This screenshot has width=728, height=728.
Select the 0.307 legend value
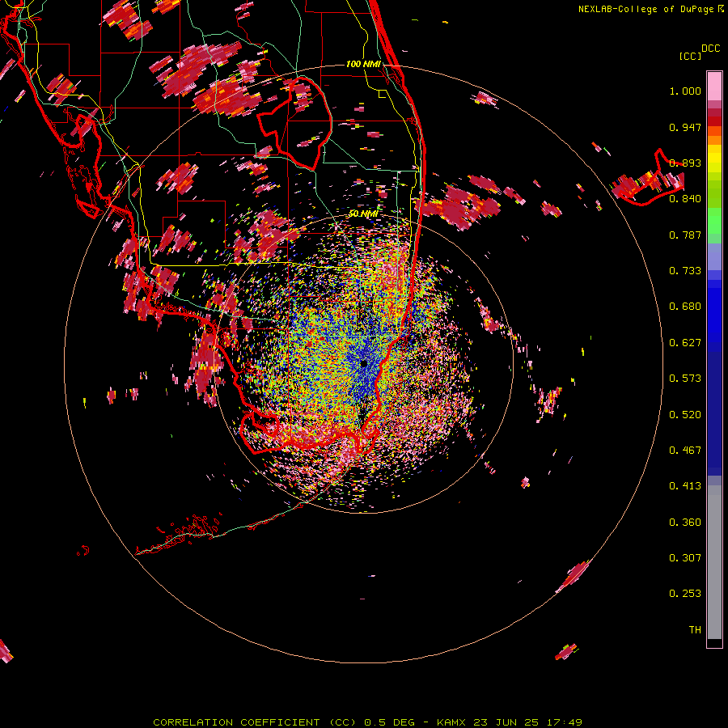685,558
